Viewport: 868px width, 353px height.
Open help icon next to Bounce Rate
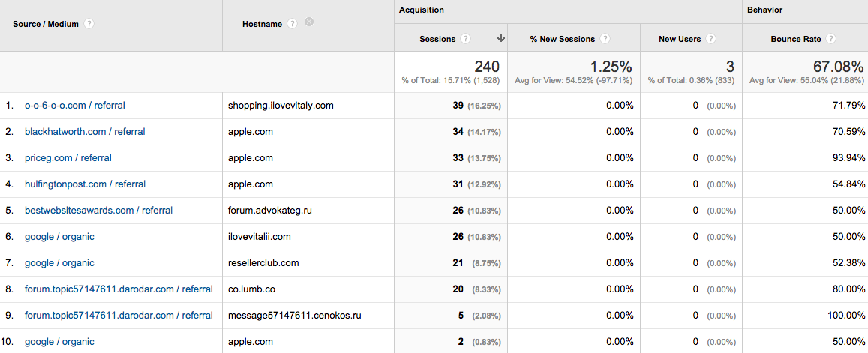point(831,39)
